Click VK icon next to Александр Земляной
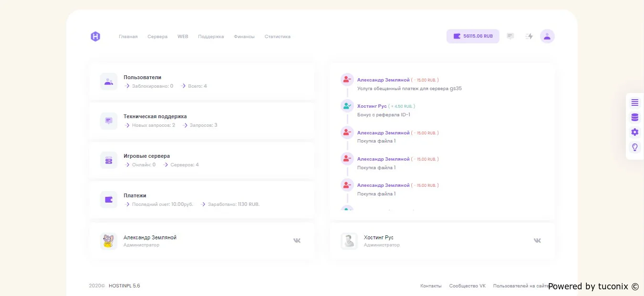 point(297,241)
